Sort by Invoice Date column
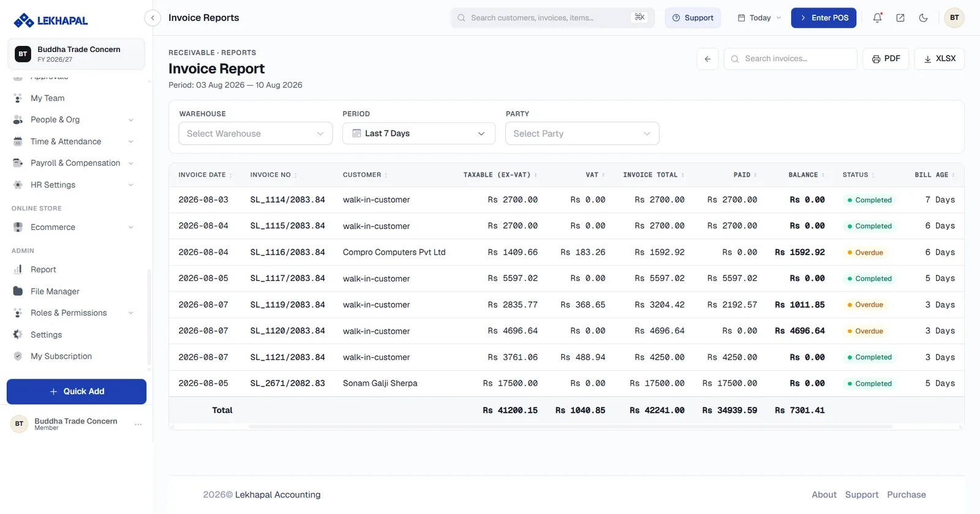 [205, 175]
